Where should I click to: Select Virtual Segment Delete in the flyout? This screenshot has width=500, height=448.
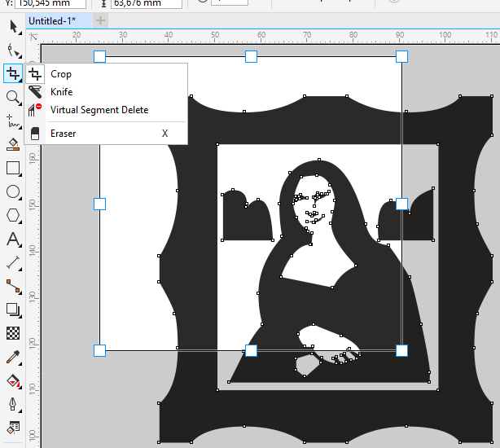(99, 110)
